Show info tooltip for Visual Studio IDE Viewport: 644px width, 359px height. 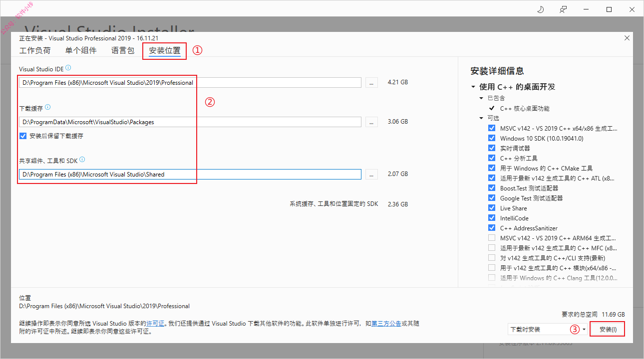(x=68, y=68)
